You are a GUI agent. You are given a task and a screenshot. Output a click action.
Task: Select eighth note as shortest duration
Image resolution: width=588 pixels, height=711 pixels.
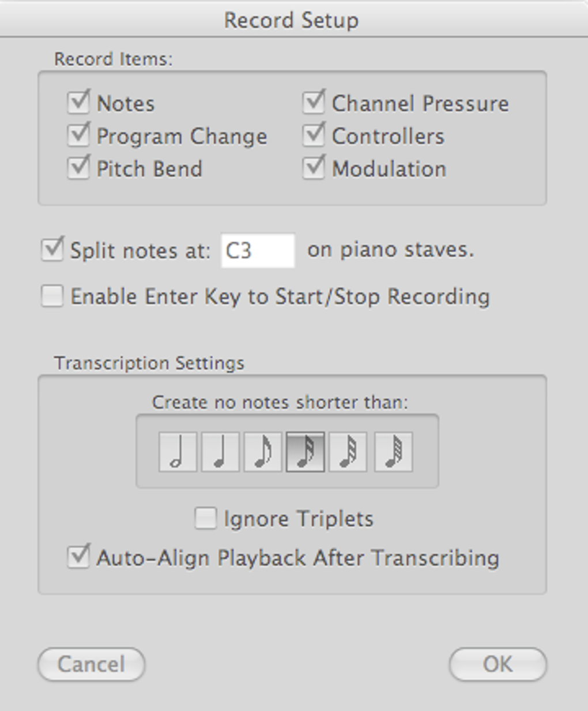click(263, 452)
